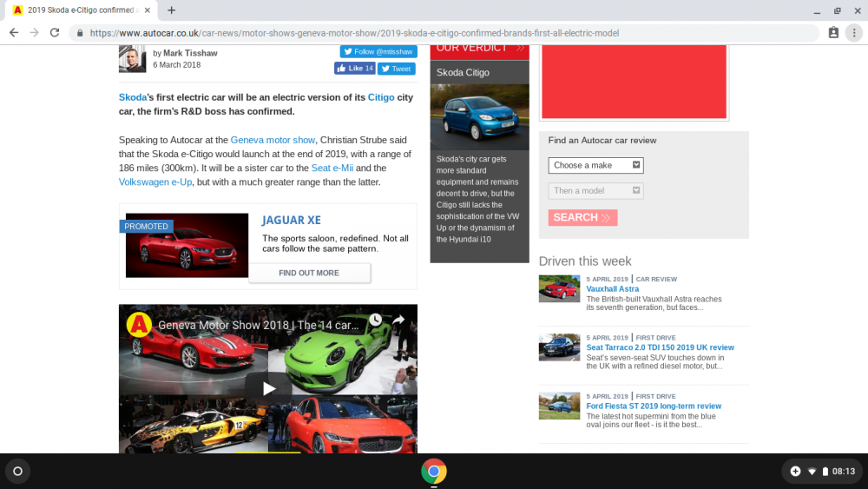Go back using browser back arrow
The width and height of the screenshot is (868, 489).
[x=14, y=33]
